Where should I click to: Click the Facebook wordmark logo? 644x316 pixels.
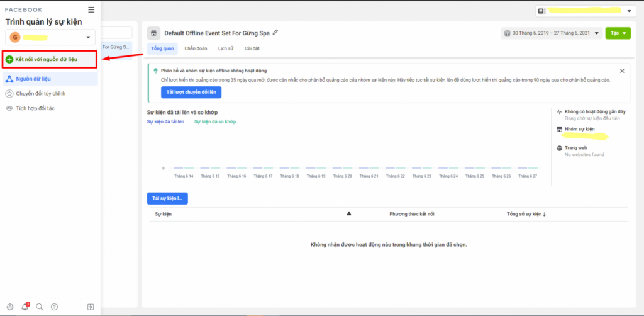[23, 10]
